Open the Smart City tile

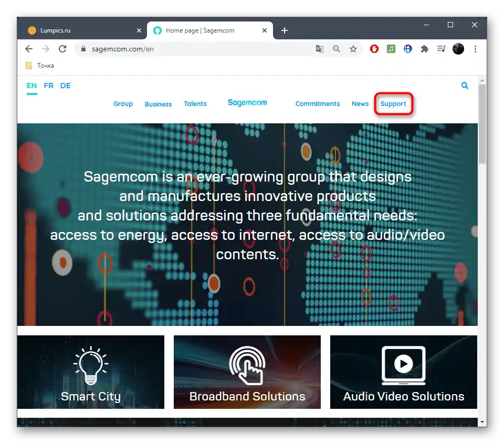click(91, 372)
